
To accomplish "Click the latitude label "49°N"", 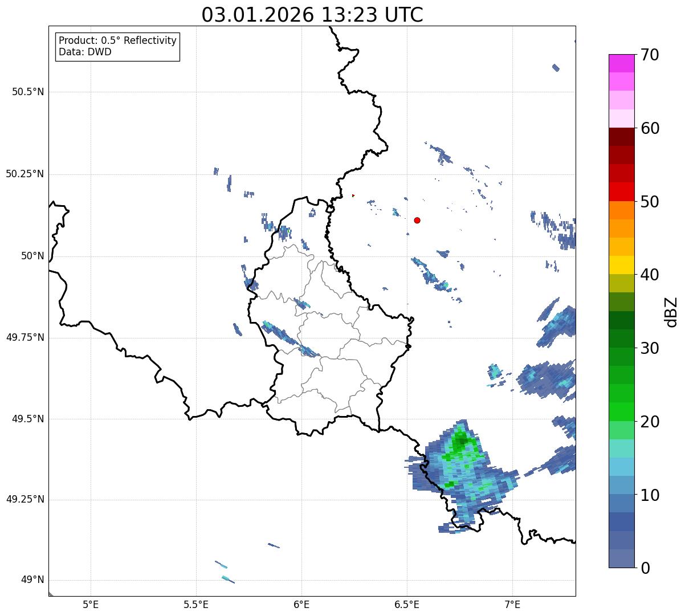I will coord(32,580).
